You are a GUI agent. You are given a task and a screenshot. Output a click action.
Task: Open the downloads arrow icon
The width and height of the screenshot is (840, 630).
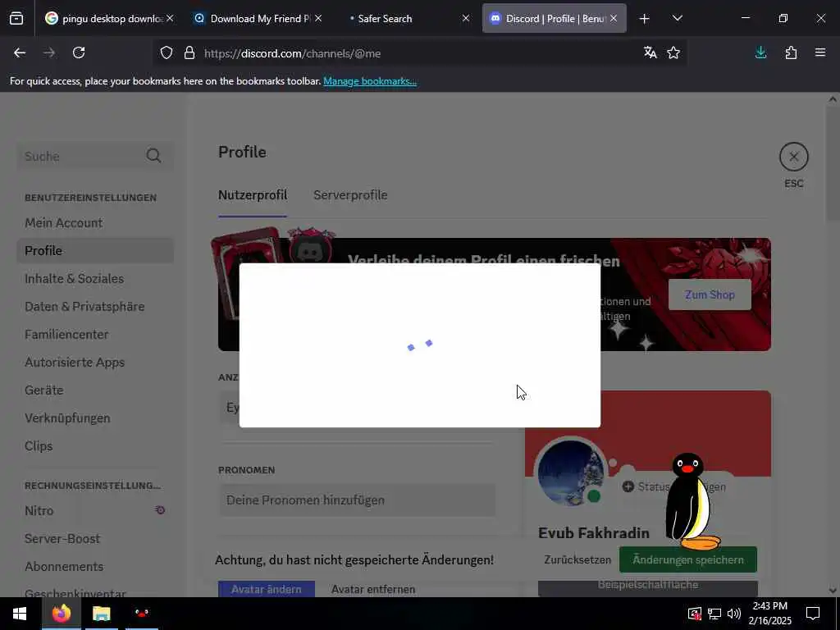coord(760,52)
